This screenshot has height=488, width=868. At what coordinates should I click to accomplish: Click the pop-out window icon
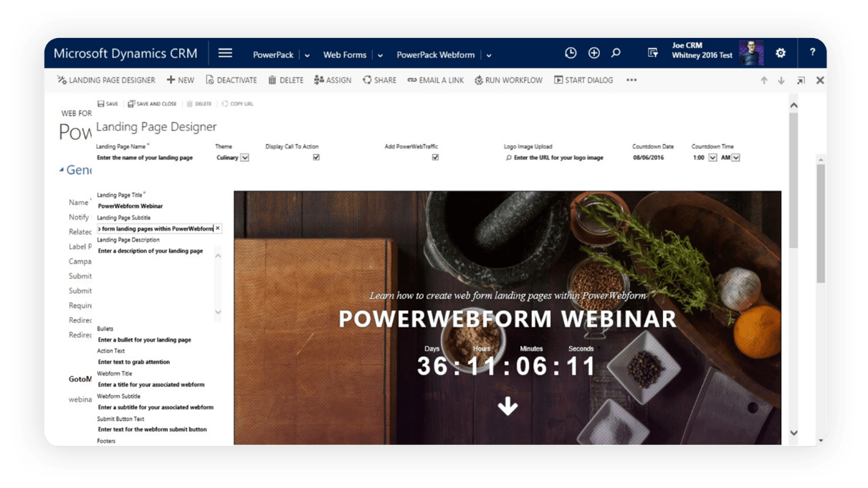[x=801, y=81]
